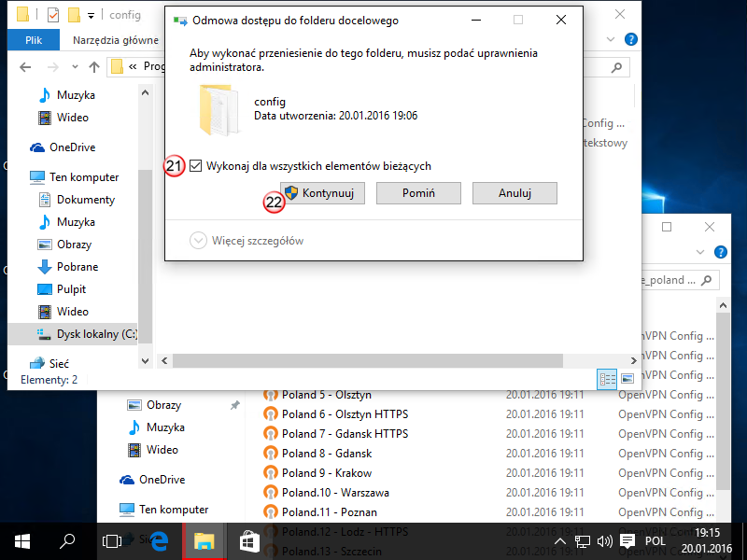
Task: Click the Kontynuuj button
Action: [322, 193]
